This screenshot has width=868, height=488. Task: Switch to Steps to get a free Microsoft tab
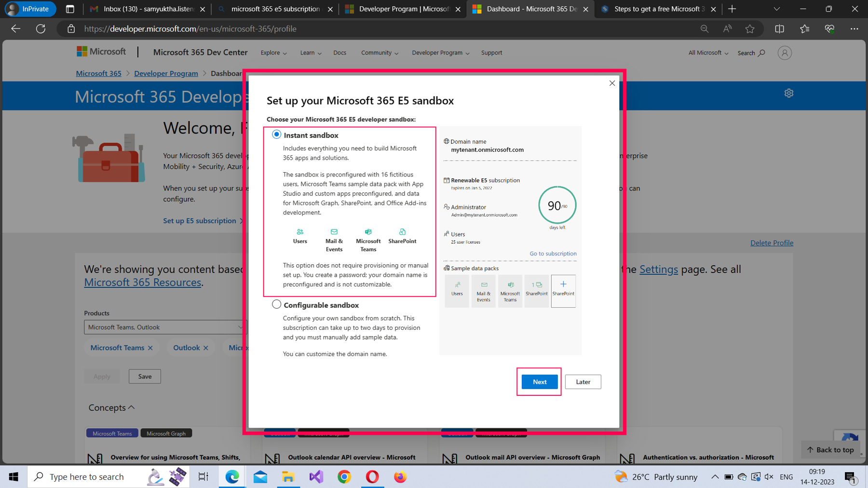[x=659, y=9]
